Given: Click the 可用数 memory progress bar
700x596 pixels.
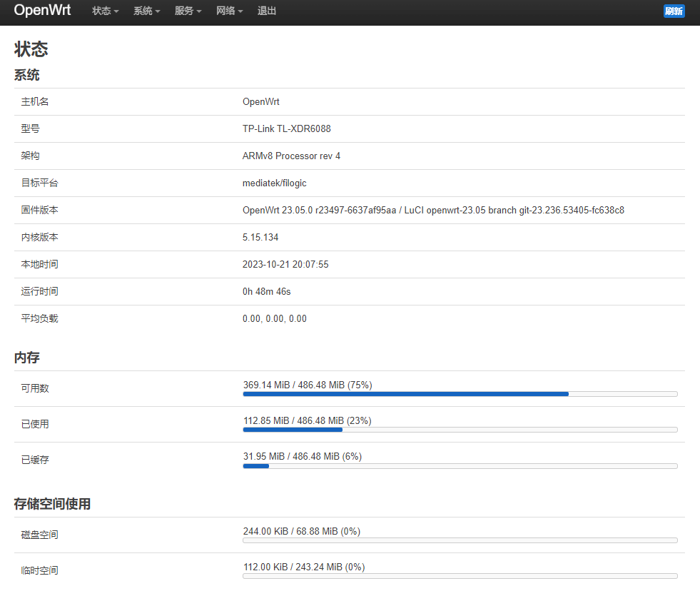Looking at the screenshot, I should (460, 394).
